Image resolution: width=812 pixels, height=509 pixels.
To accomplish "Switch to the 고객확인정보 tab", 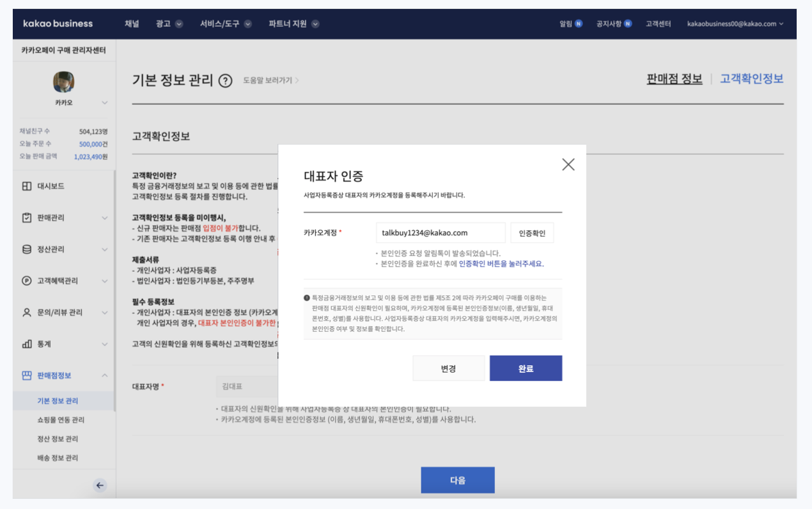I will [x=752, y=79].
